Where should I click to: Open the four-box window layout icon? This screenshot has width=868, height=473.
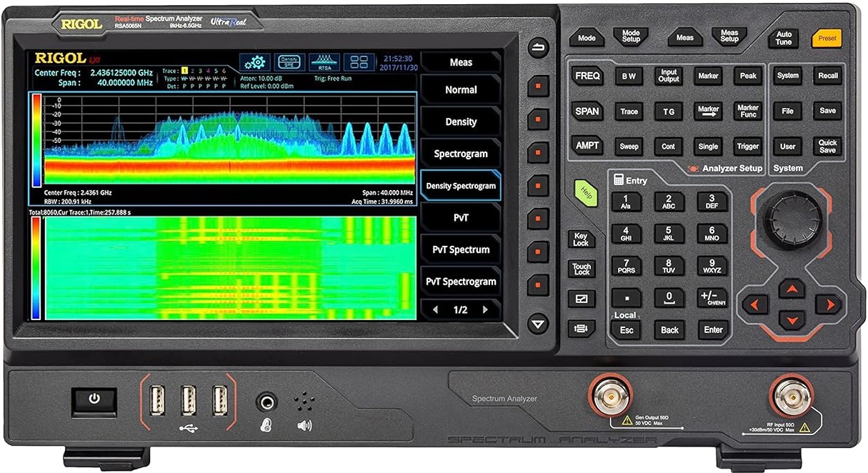[359, 61]
